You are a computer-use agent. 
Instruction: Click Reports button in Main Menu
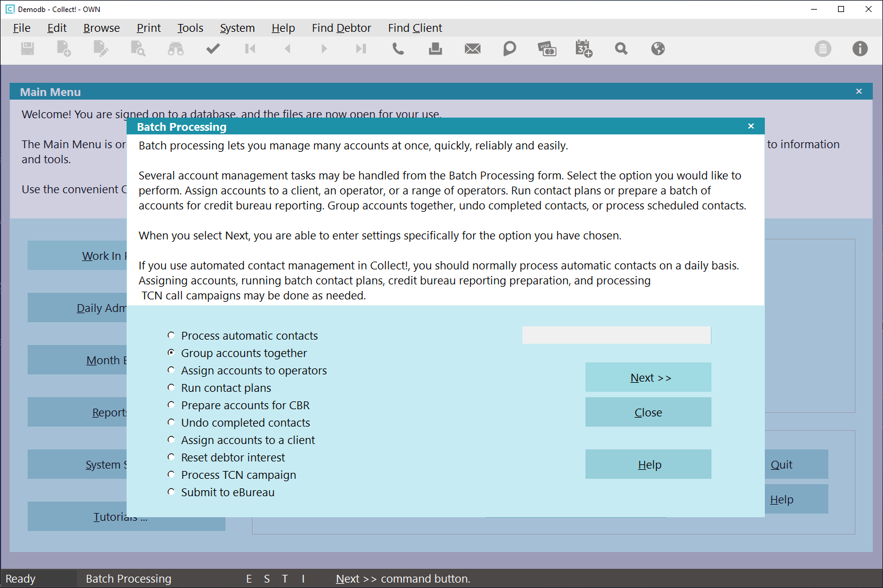77,412
